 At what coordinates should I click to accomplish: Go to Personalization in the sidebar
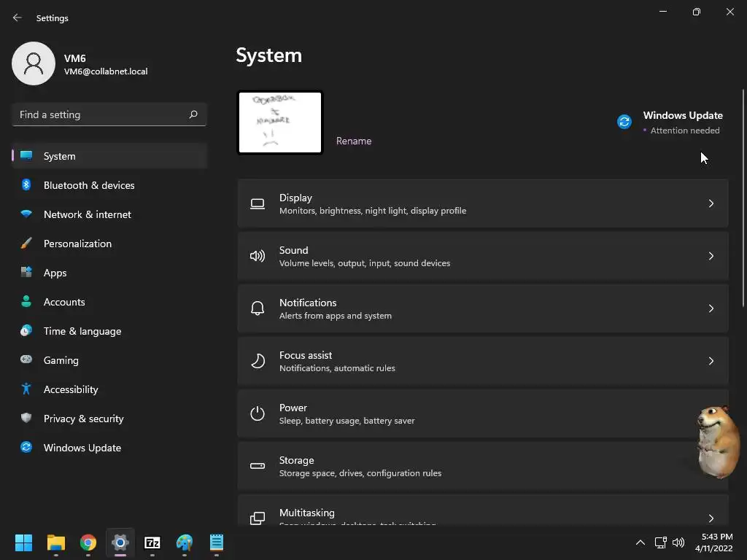[109, 244]
